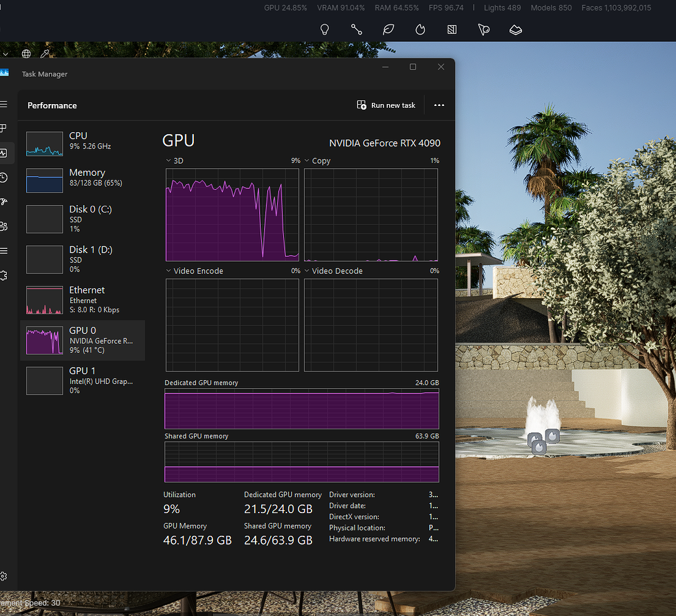Screen dimensions: 676x616
Task: Click the flame effect icon in the toolbar
Action: coord(420,30)
